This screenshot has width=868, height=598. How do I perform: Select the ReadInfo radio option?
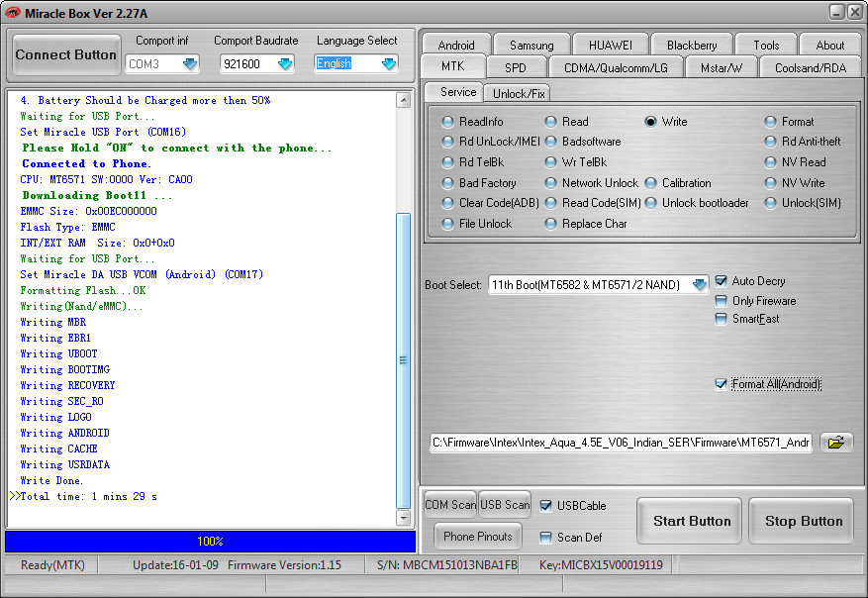point(448,122)
